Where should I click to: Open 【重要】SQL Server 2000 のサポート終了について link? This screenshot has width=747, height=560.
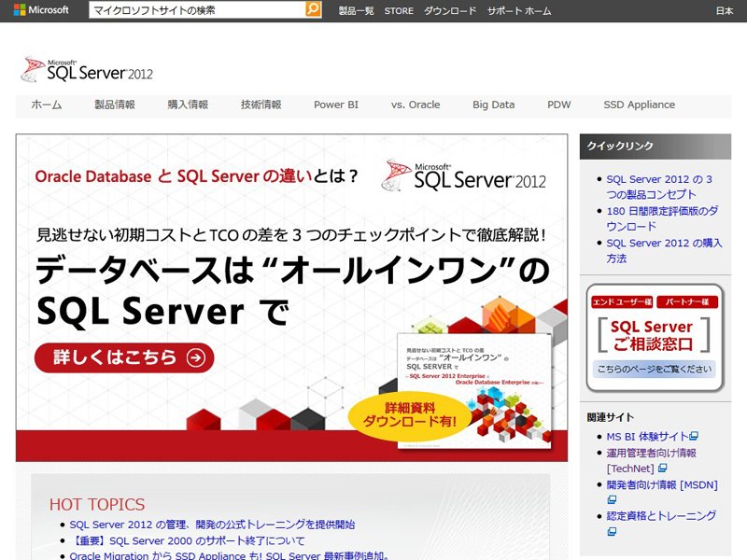coord(188,541)
